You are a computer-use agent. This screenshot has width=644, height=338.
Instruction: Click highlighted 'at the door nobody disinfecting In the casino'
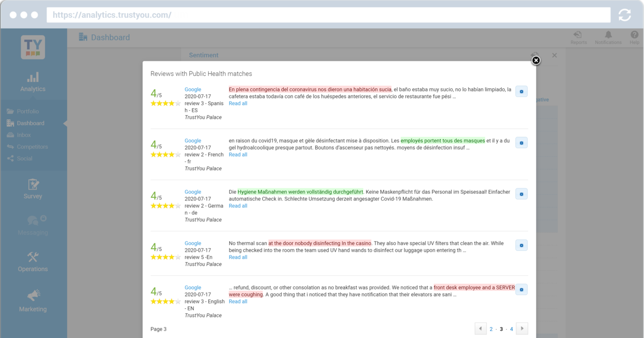tap(320, 243)
